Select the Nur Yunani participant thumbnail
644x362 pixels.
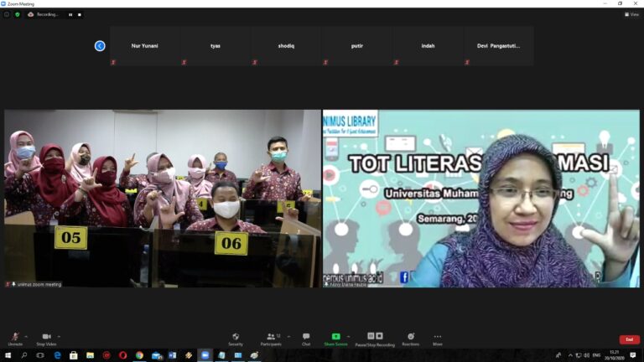(x=145, y=46)
